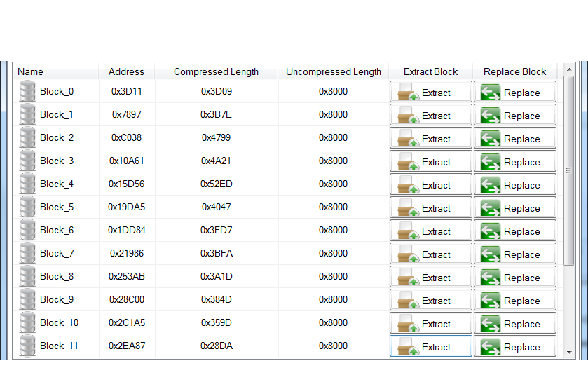The height and width of the screenshot is (389, 588).
Task: Select address cell 0x28C00
Action: click(x=126, y=299)
